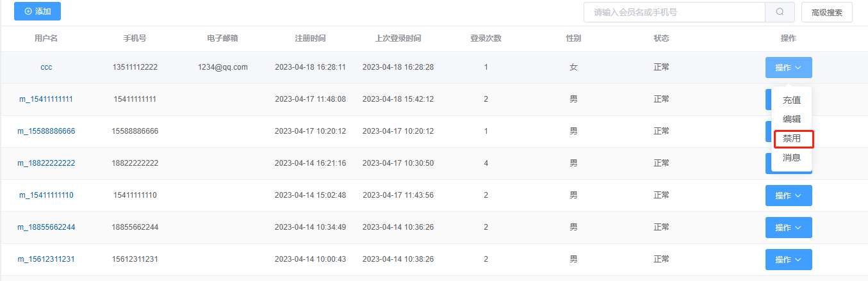Focus the member name or phone search field
This screenshot has width=868, height=281.
pos(675,12)
